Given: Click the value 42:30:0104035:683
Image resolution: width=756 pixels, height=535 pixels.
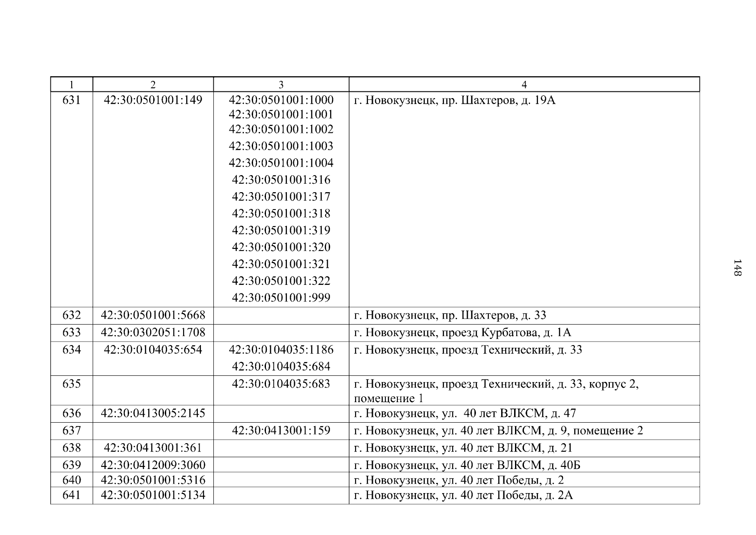Looking at the screenshot, I should [x=281, y=384].
